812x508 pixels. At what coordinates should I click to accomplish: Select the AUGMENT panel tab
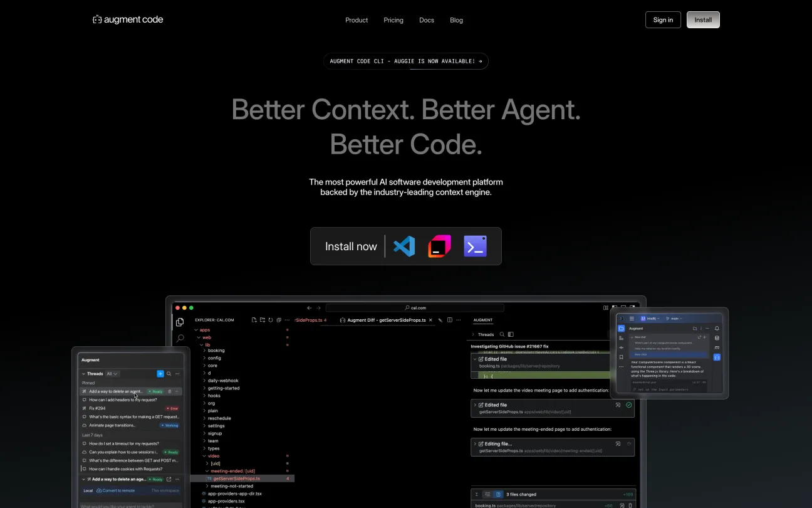(x=483, y=320)
